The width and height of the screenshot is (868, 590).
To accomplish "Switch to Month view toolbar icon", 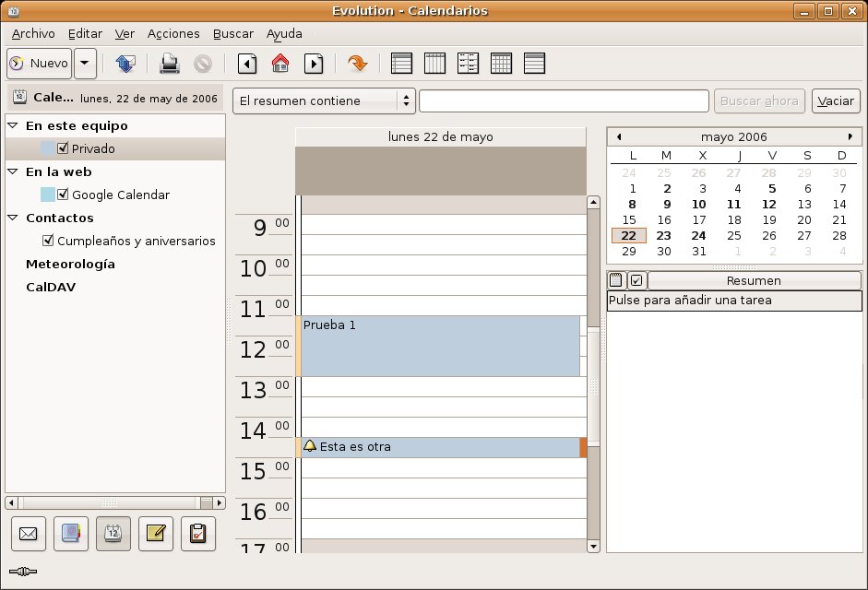I will (501, 64).
